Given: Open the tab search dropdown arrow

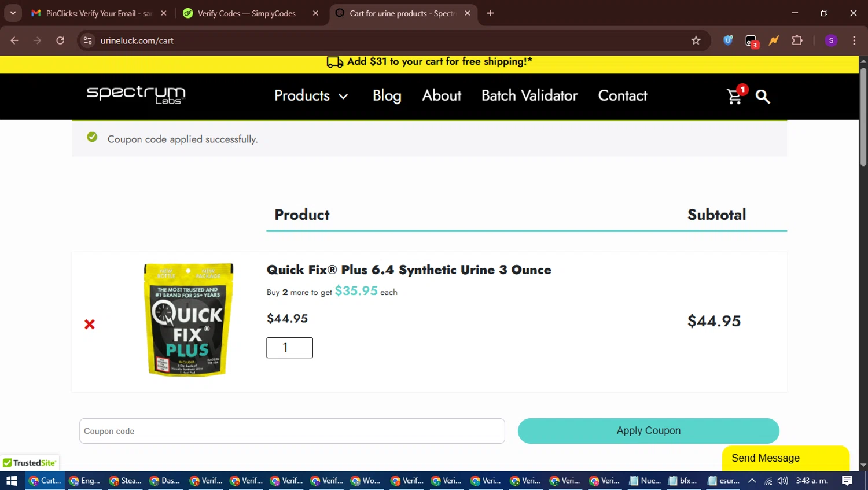Looking at the screenshot, I should (13, 13).
